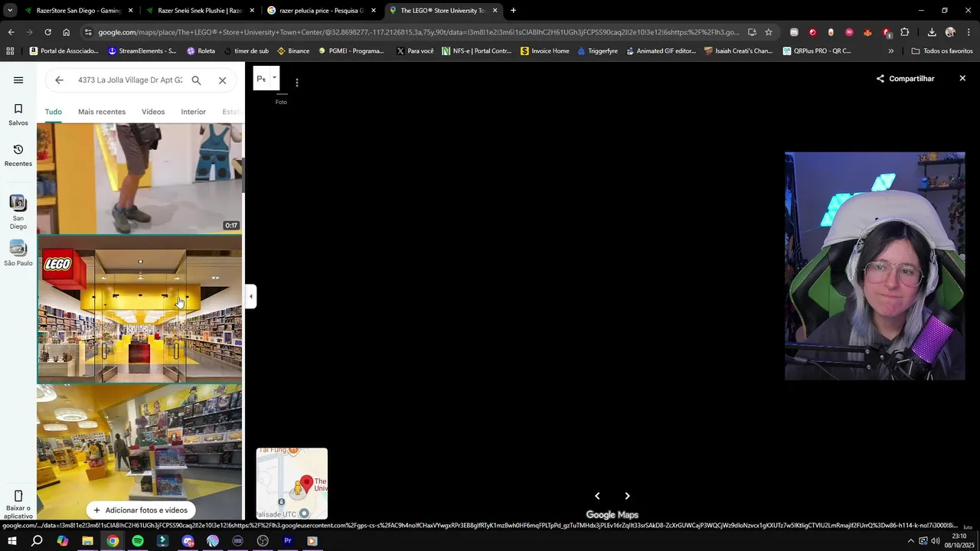Click the install app icon in address bar

pos(752,32)
